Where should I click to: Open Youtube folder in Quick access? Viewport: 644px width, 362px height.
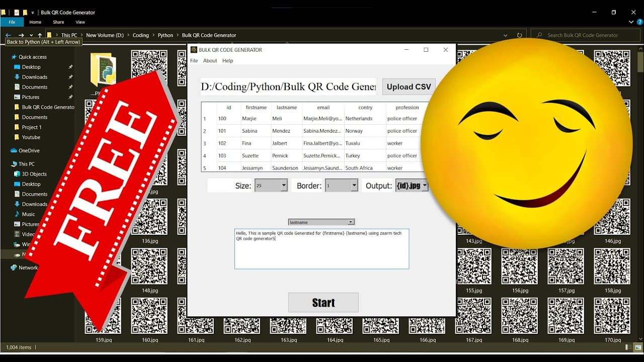coord(27,137)
